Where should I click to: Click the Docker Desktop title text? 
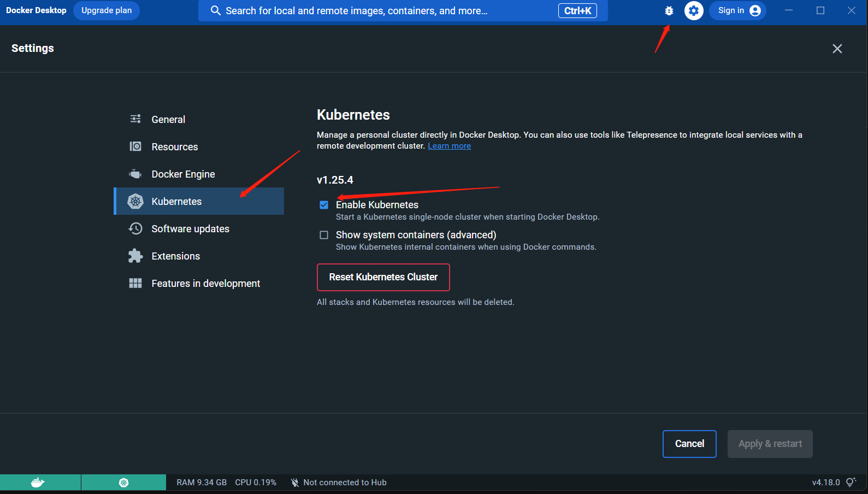[36, 10]
